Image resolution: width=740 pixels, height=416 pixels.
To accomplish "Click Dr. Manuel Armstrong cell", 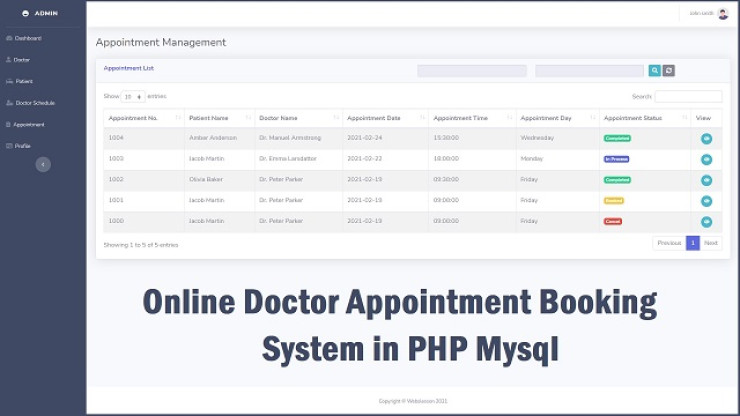I will (x=290, y=138).
